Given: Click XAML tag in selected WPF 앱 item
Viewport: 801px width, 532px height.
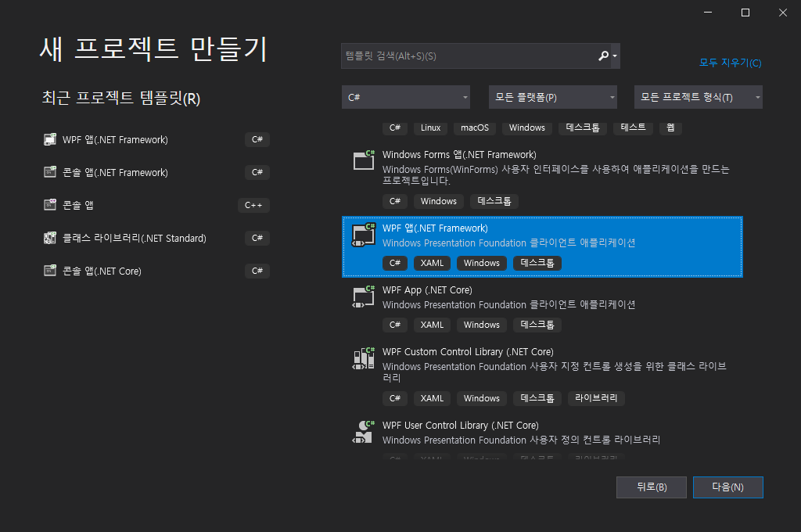Looking at the screenshot, I should pyautogui.click(x=432, y=263).
